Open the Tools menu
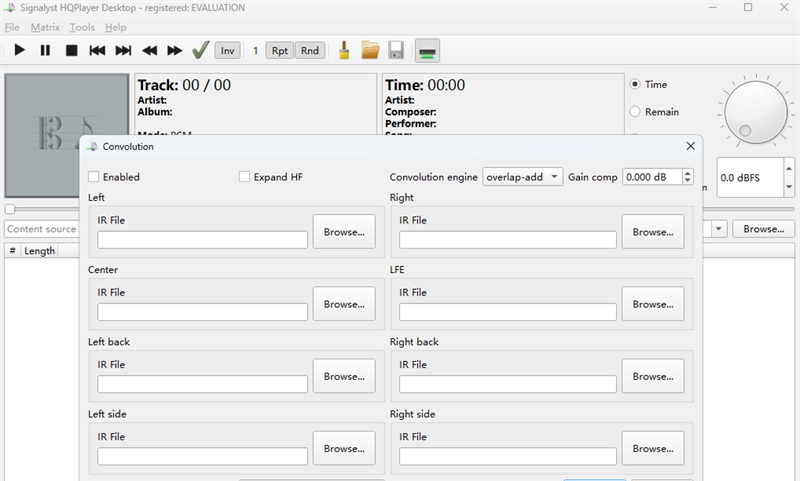The height and width of the screenshot is (481, 800). (x=82, y=28)
